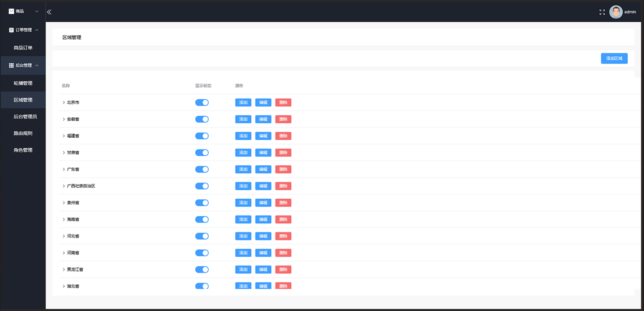Click 删除 button for 北京市
The height and width of the screenshot is (311, 644).
[283, 102]
